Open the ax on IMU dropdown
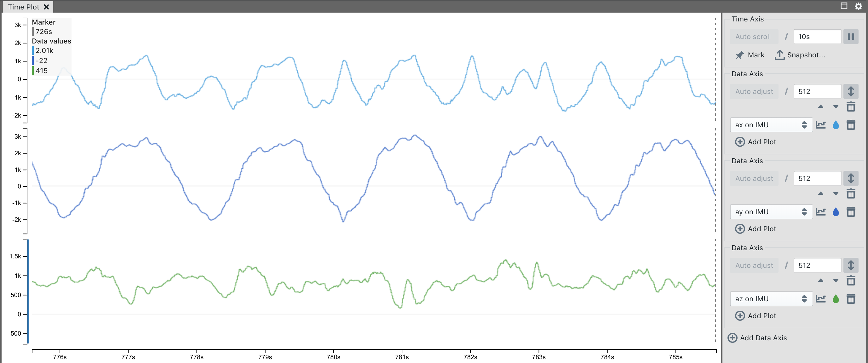Image resolution: width=868 pixels, height=363 pixels. (771, 125)
